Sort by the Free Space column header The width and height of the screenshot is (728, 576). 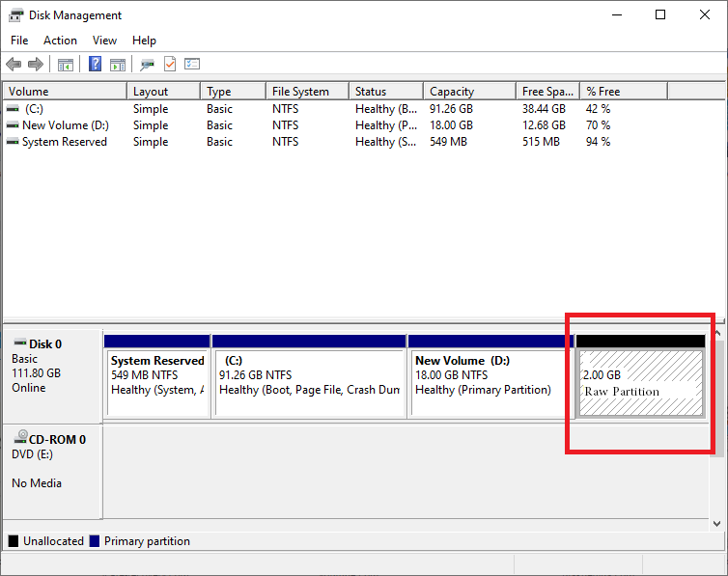(x=548, y=92)
